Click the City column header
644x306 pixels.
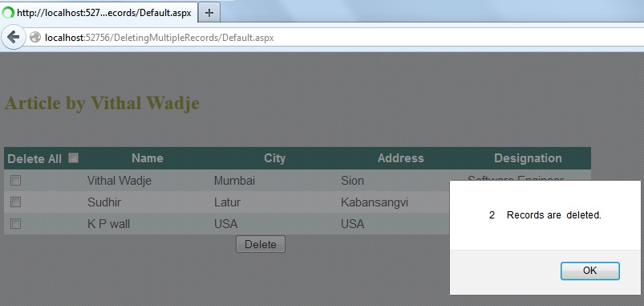(274, 158)
